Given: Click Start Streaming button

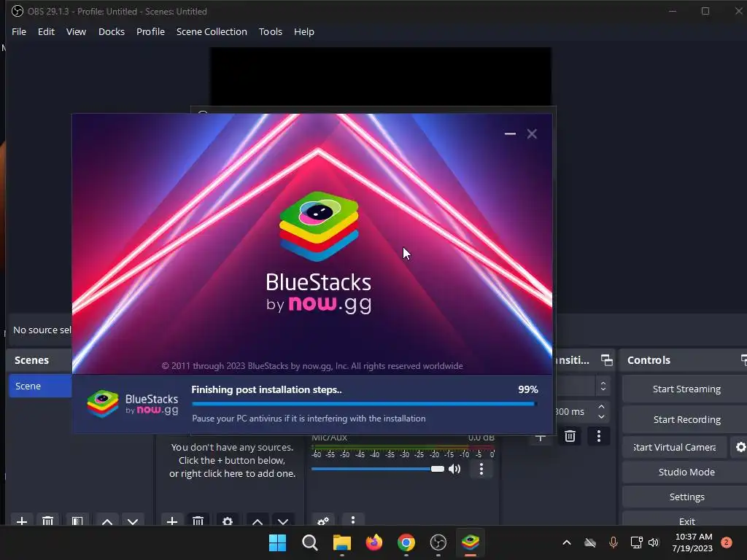Looking at the screenshot, I should tap(686, 389).
